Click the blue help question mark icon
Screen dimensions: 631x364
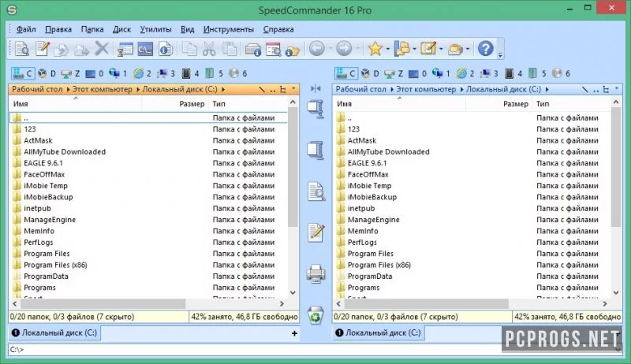pyautogui.click(x=485, y=49)
